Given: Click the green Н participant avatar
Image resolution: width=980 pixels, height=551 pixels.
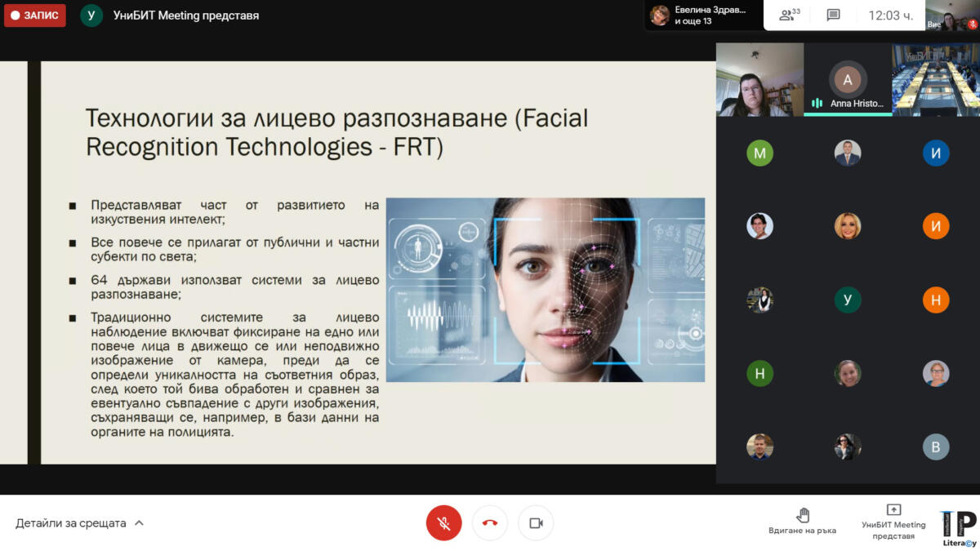Looking at the screenshot, I should (759, 373).
